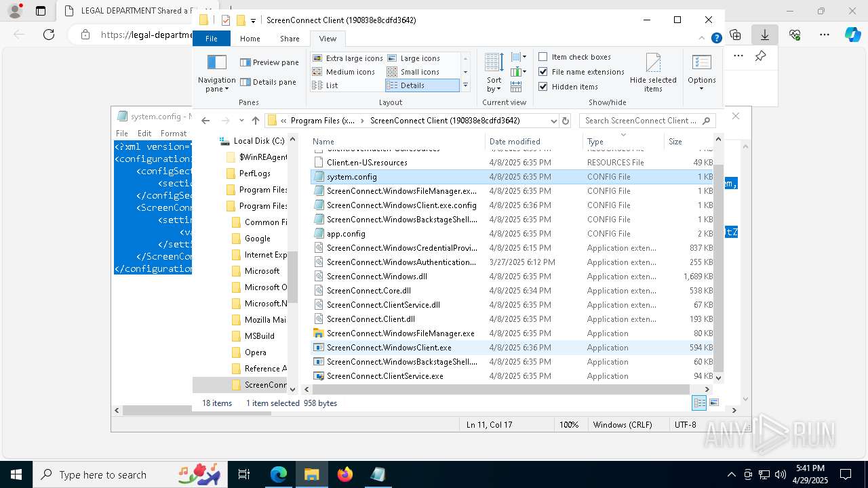Image resolution: width=868 pixels, height=488 pixels.
Task: Open Edge Settings and more menu
Action: [825, 35]
